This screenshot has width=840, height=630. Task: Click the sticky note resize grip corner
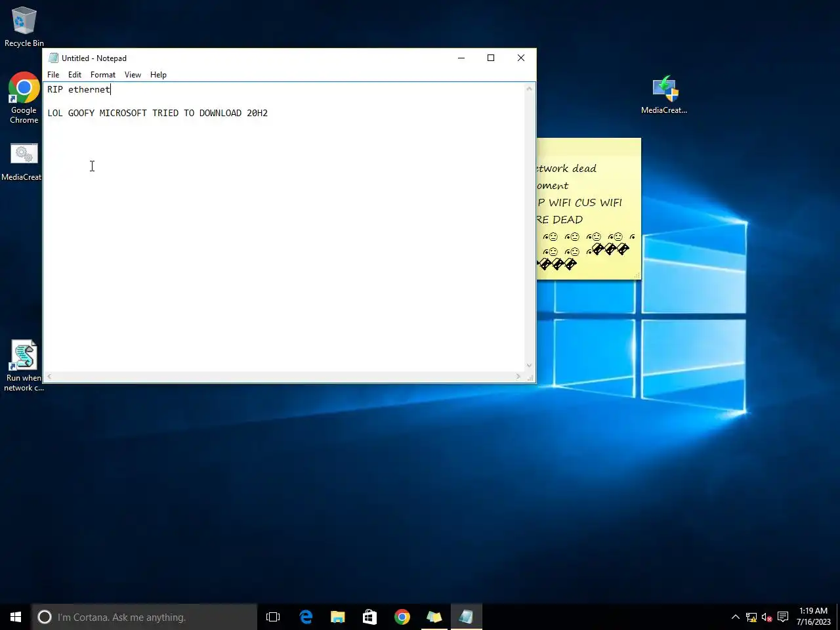[x=637, y=275]
